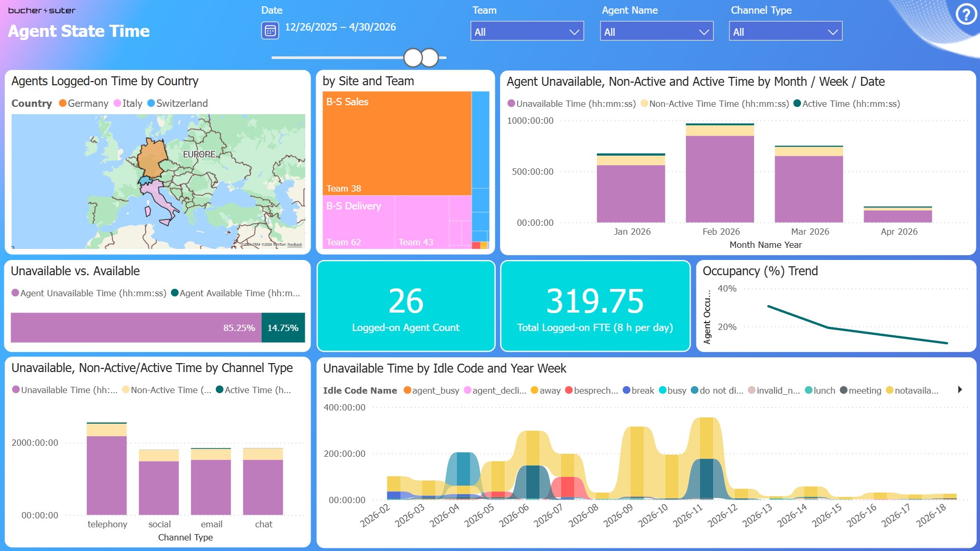Select meeting in Idle Code legend
Image resolution: width=980 pixels, height=551 pixels.
pos(861,390)
